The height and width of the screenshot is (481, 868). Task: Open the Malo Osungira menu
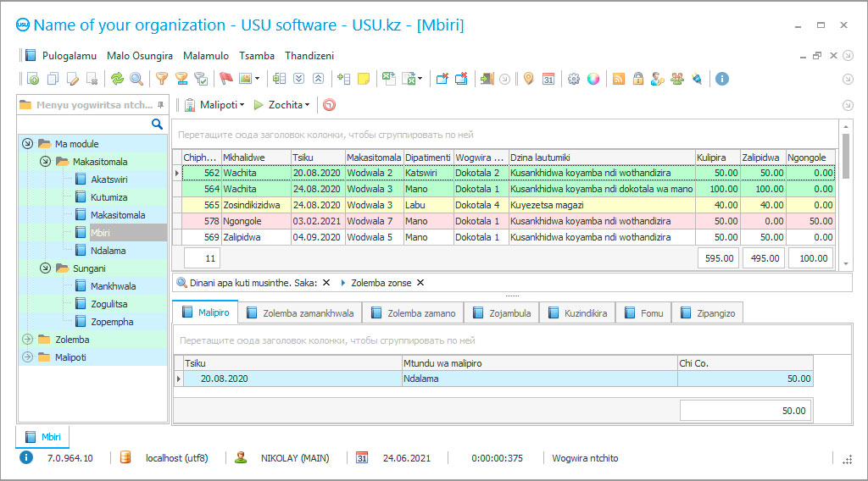click(140, 56)
